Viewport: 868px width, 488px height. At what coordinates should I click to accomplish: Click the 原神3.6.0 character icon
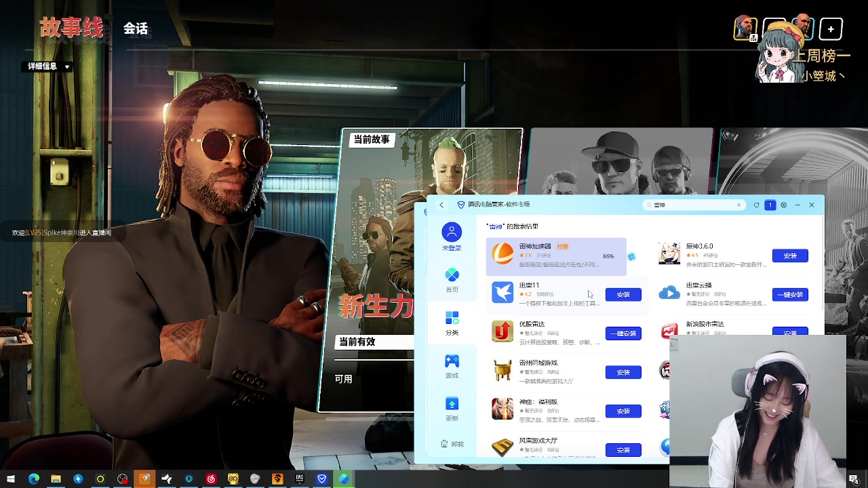click(669, 253)
